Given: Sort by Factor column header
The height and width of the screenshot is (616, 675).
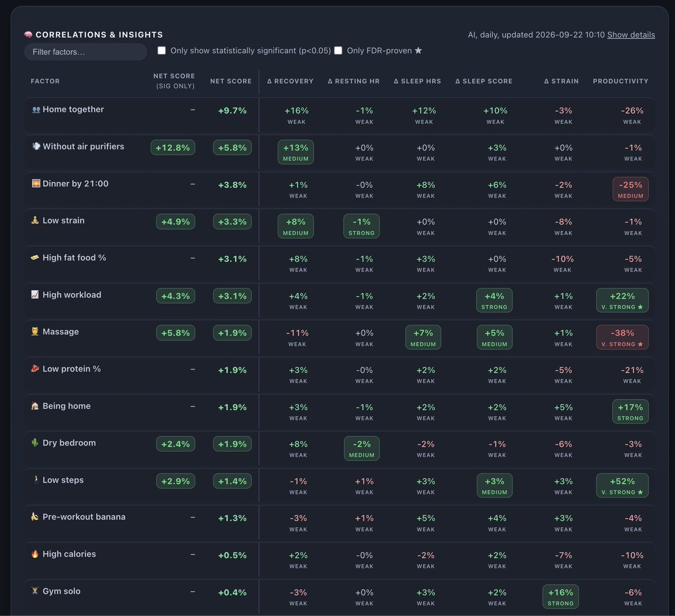Looking at the screenshot, I should 45,81.
